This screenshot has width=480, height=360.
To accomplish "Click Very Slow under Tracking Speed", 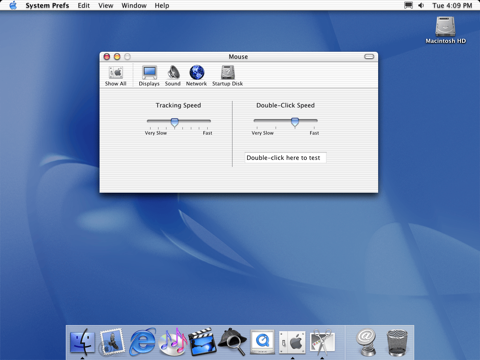I will (156, 133).
